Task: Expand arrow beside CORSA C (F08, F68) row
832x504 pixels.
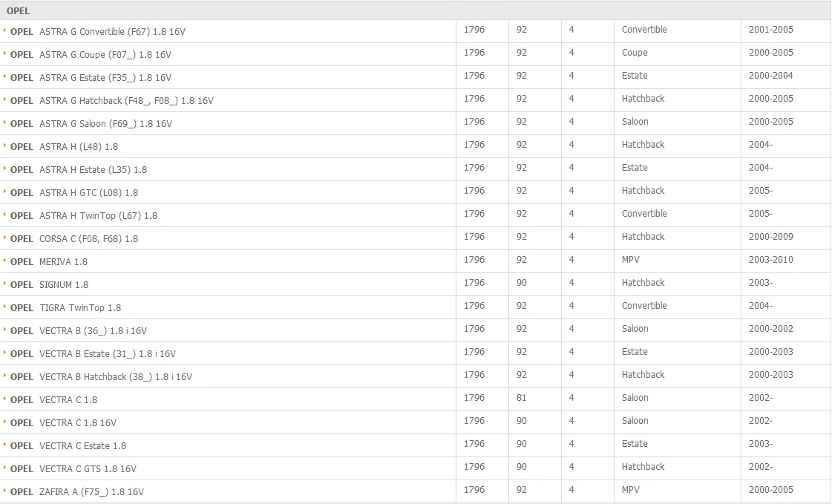Action: [4, 237]
